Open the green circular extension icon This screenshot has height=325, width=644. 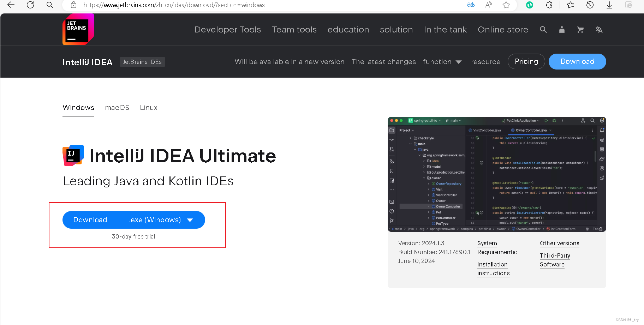[x=530, y=5]
